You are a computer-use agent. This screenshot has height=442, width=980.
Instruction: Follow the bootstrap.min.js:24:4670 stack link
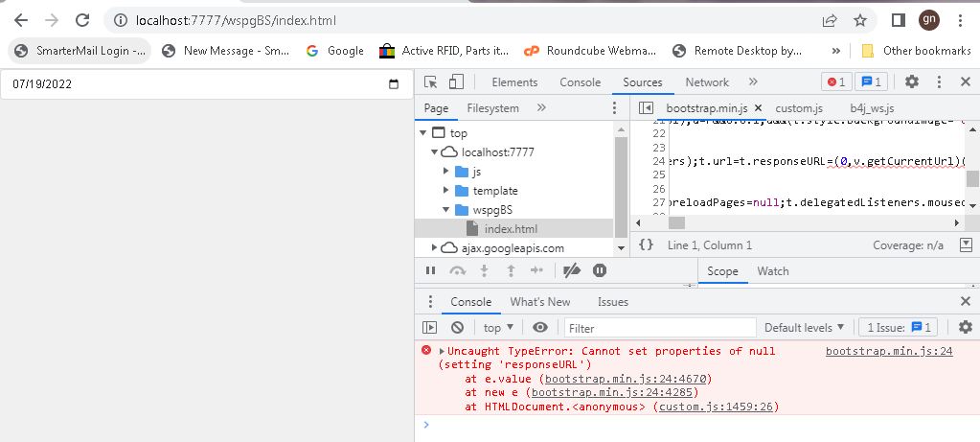(626, 379)
